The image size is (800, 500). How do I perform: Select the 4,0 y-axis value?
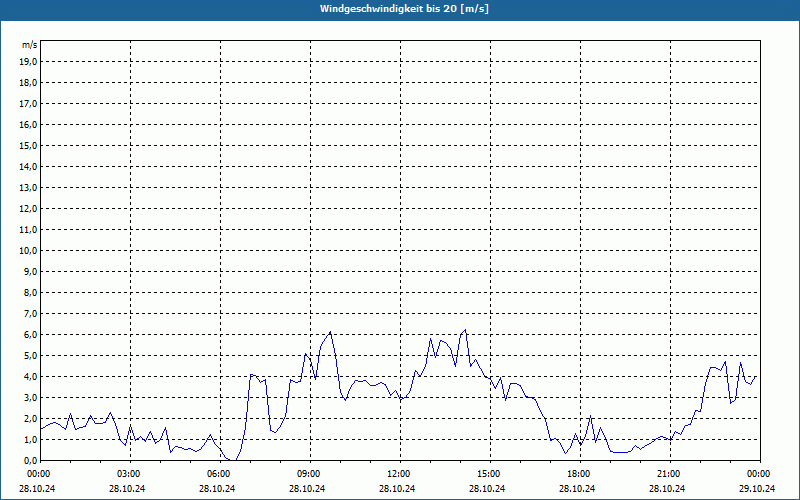tap(30, 377)
